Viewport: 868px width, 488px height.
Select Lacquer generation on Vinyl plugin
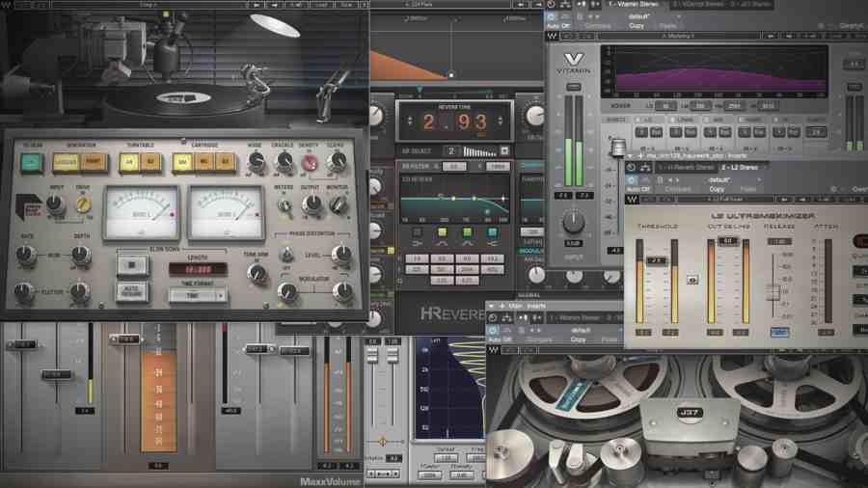pos(66,163)
